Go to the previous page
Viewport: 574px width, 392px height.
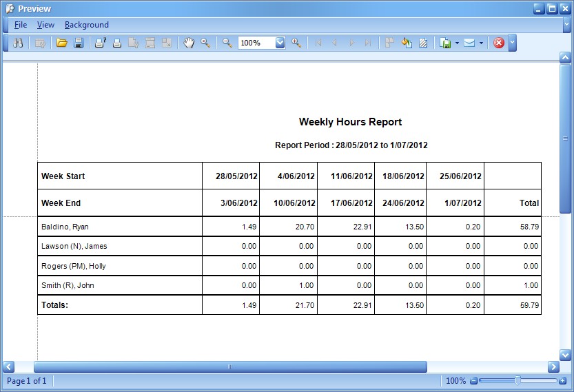pos(334,43)
